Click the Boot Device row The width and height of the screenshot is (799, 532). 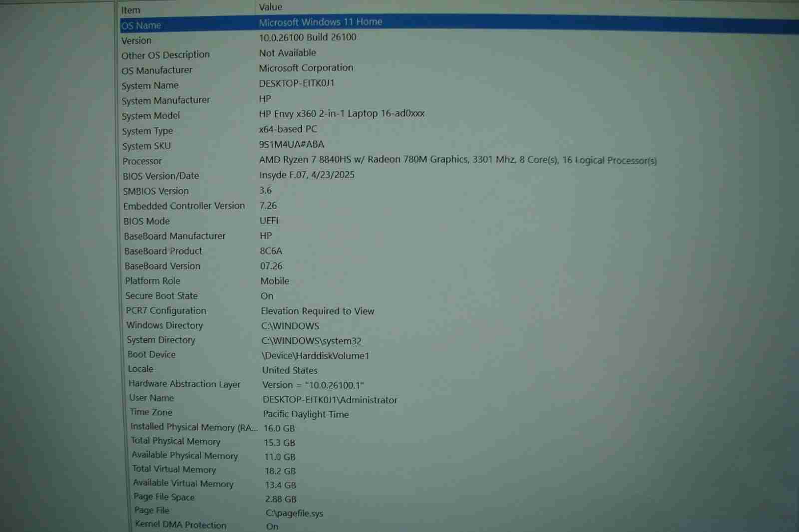click(x=152, y=355)
